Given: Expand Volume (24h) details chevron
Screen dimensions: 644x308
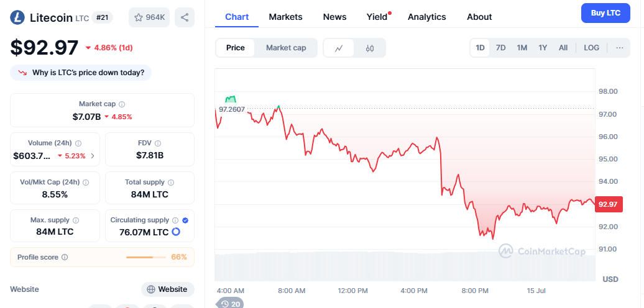Looking at the screenshot, I should pos(93,156).
